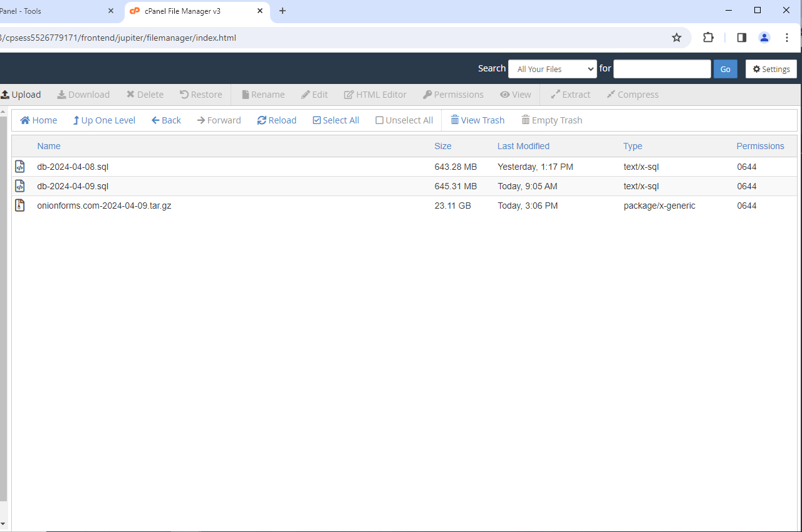Sort files by Size column

(x=443, y=146)
